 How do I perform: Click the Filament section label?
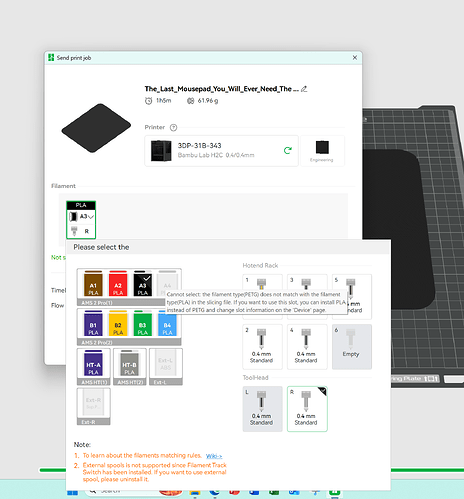click(x=63, y=186)
